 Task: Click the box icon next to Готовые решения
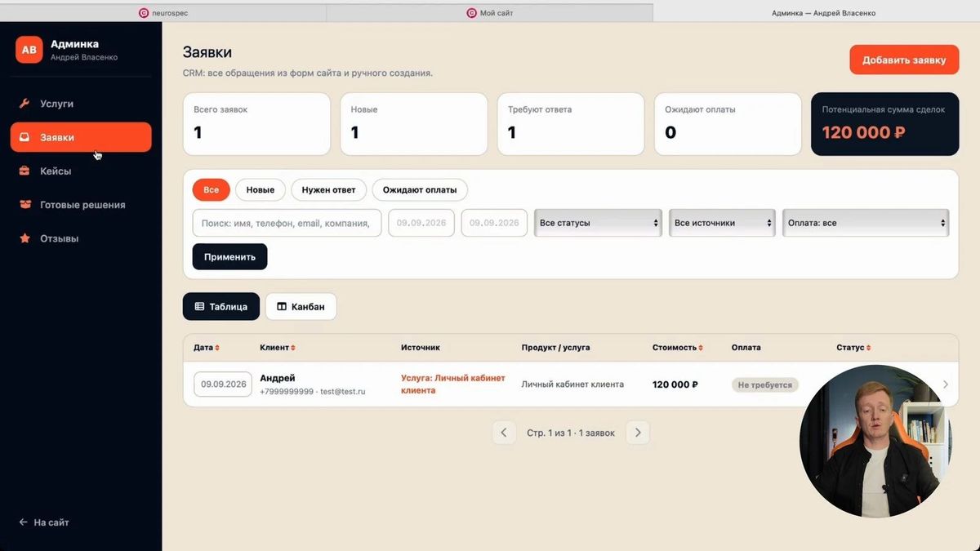coord(24,205)
